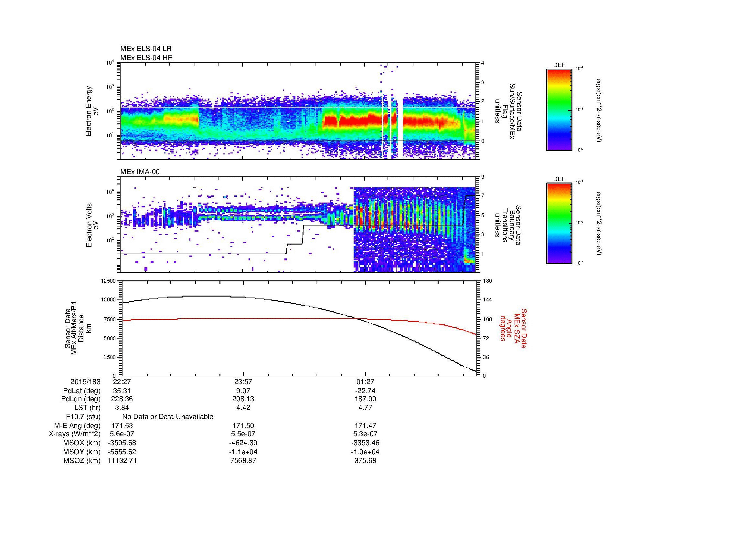The width and height of the screenshot is (756, 534).
Task: Click MSOZ value 11132.71
Action: point(122,461)
